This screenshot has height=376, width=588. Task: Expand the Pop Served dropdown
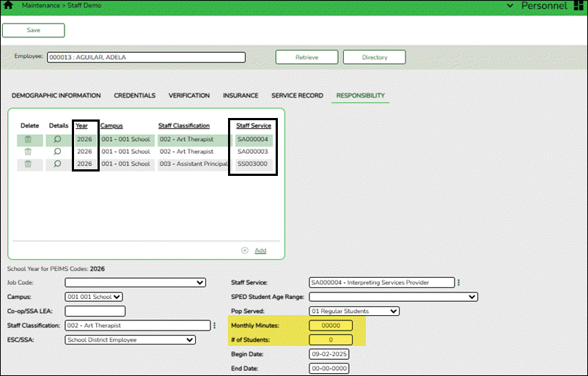354,312
